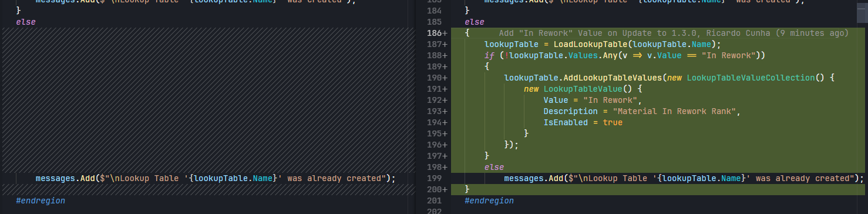Image resolution: width=868 pixels, height=214 pixels.
Task: Click line number 188 in right gutter
Action: 435,56
